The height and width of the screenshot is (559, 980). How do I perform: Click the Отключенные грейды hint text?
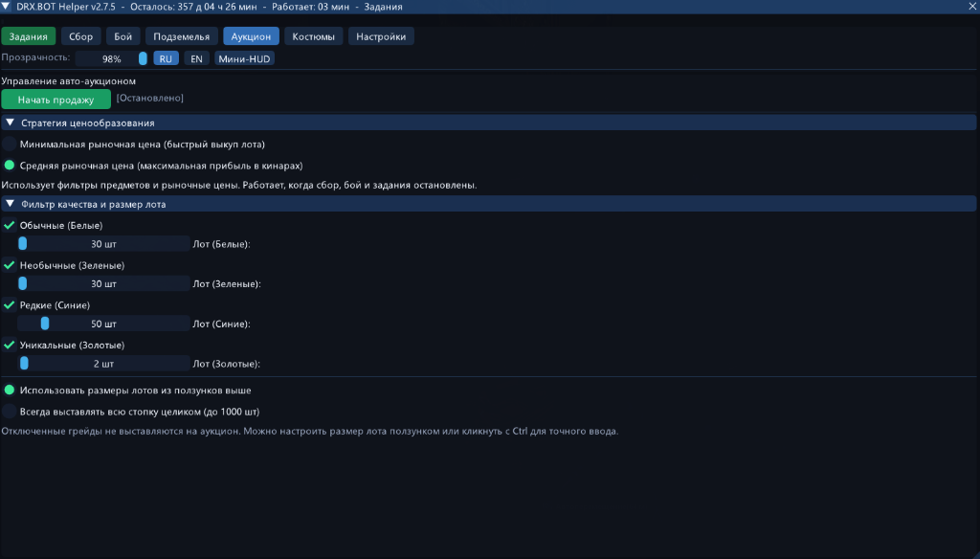click(x=310, y=431)
